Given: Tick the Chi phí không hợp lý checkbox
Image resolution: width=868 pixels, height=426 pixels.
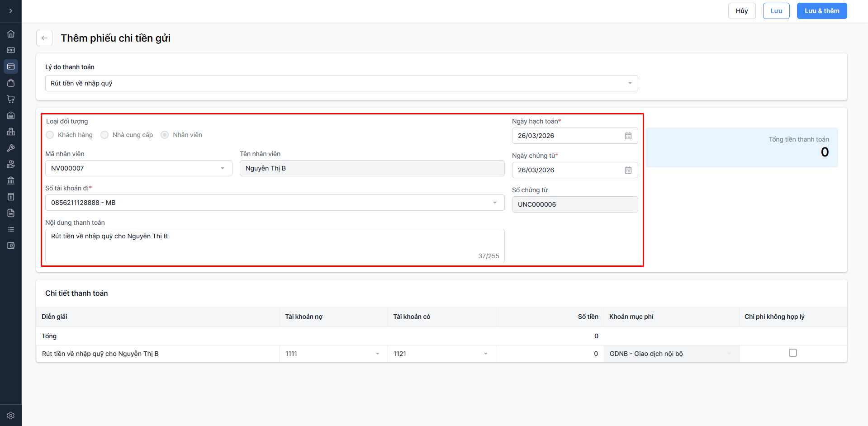Looking at the screenshot, I should [x=793, y=353].
